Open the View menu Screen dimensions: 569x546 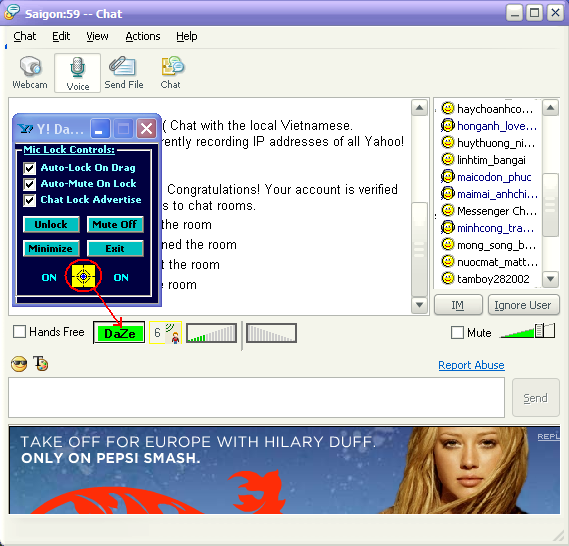(97, 36)
